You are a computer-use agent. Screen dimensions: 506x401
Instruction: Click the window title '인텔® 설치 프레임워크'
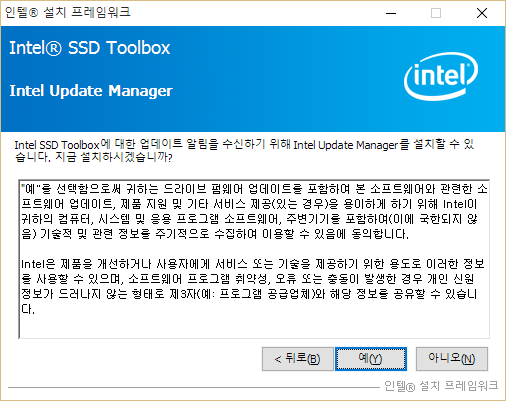coord(68,13)
